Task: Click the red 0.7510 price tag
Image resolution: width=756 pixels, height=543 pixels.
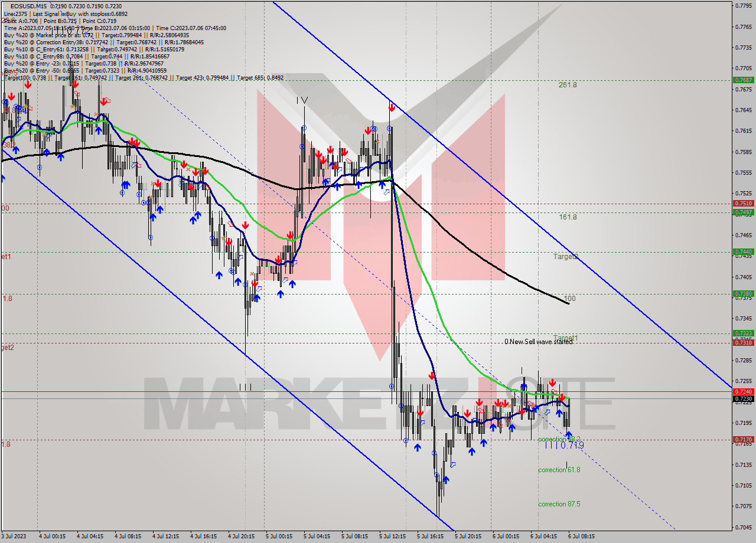Action: pos(742,204)
